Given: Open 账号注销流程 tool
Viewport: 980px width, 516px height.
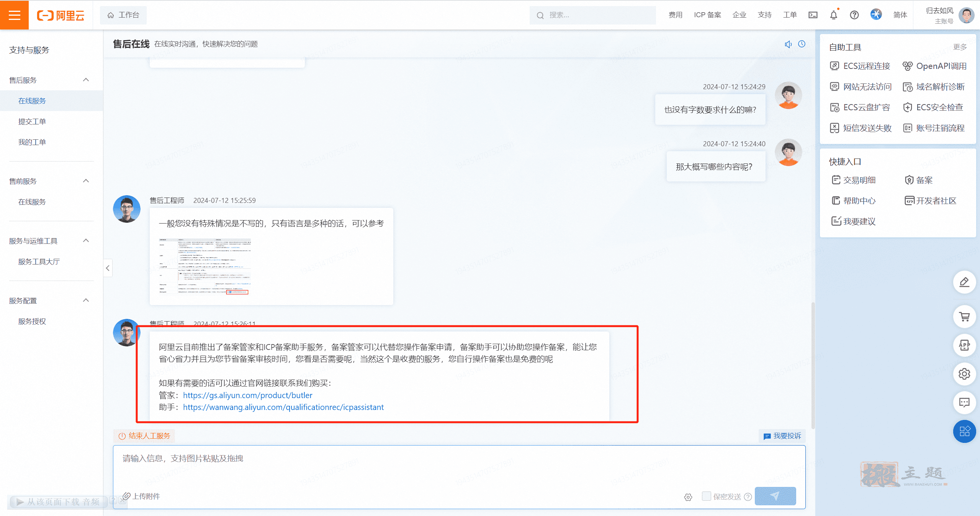Looking at the screenshot, I should click(x=934, y=128).
